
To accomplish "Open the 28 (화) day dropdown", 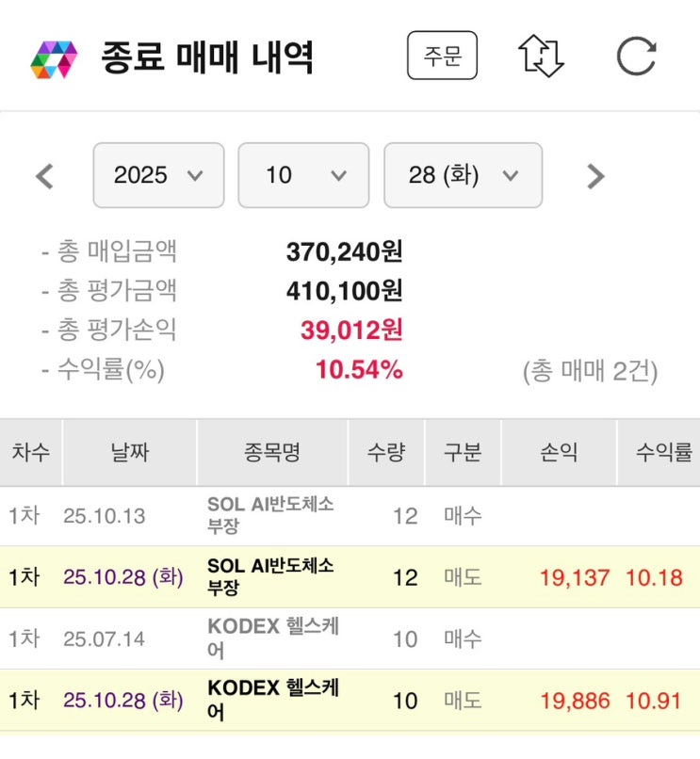I will [463, 175].
